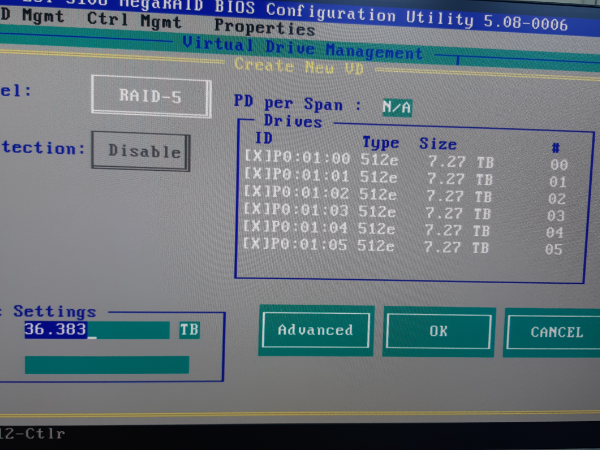Click the size field showing 36.383
The image size is (600, 450).
pos(96,330)
